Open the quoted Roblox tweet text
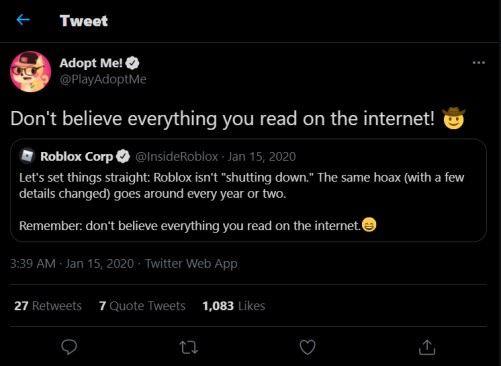Image resolution: width=501 pixels, height=366 pixels. pos(242,202)
